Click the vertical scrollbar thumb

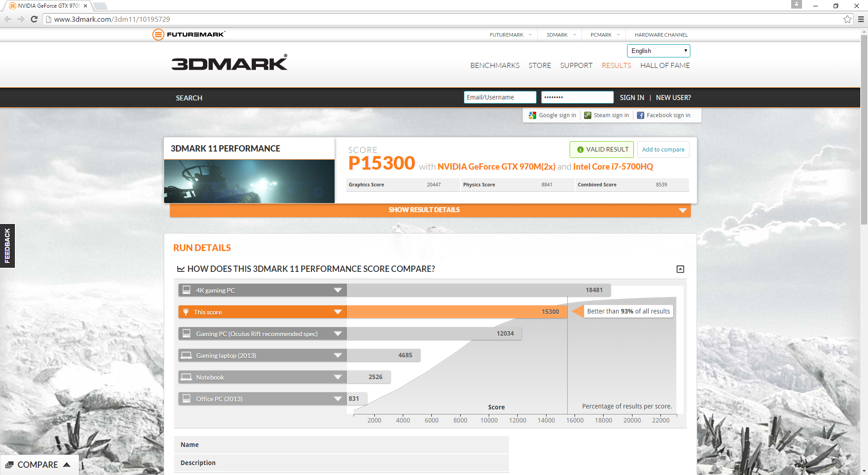[864, 129]
